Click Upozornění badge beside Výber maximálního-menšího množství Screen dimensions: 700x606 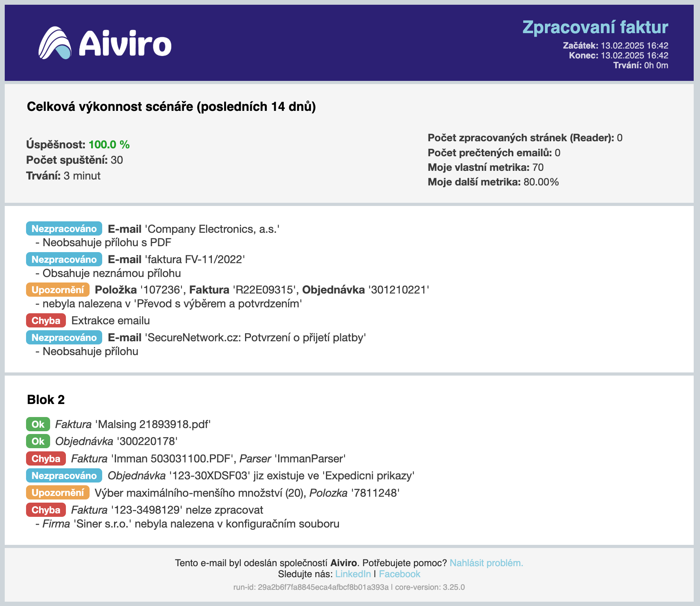pyautogui.click(x=58, y=492)
